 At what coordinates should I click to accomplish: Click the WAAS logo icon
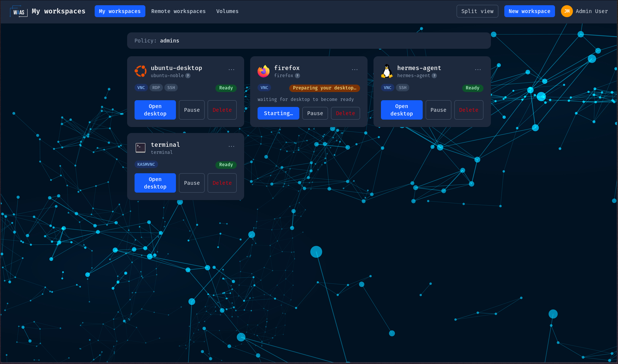click(19, 12)
